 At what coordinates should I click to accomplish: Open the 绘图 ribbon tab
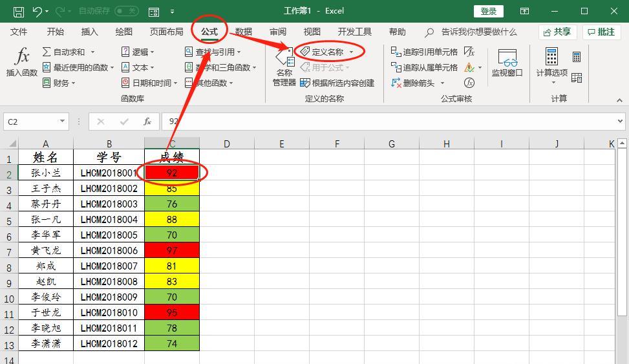(123, 32)
